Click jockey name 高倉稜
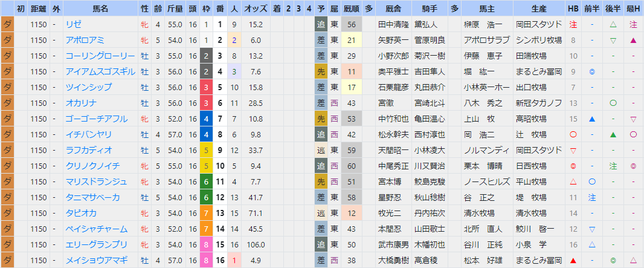The height and width of the screenshot is (268, 644). point(426,260)
